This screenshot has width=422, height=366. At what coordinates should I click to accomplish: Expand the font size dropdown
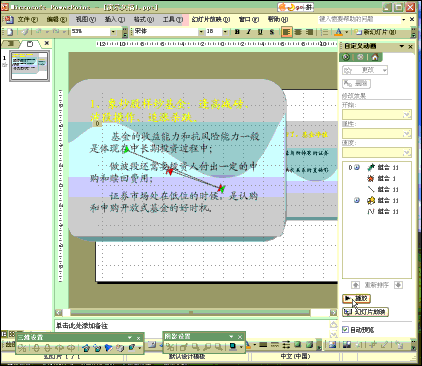pyautogui.click(x=225, y=32)
